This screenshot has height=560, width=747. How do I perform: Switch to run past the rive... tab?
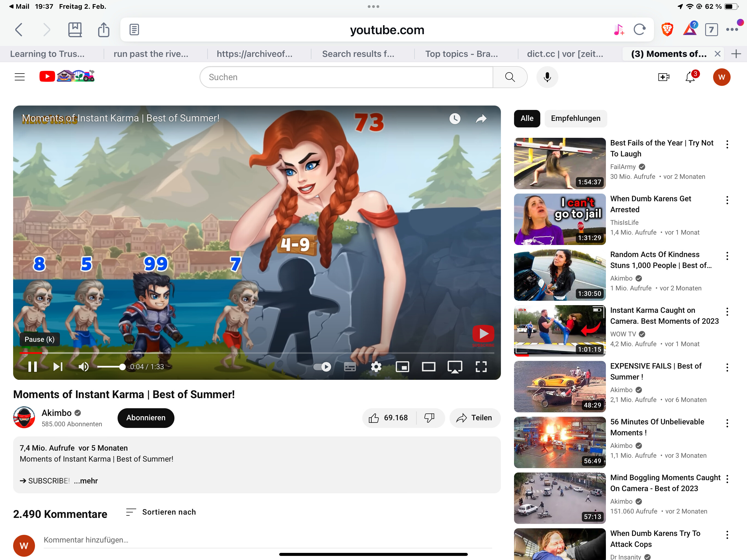point(151,54)
